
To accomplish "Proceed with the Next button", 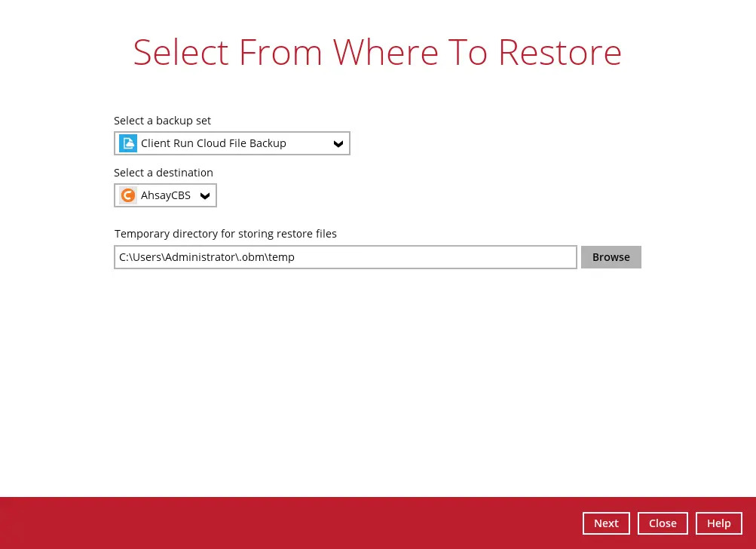I will click(606, 523).
